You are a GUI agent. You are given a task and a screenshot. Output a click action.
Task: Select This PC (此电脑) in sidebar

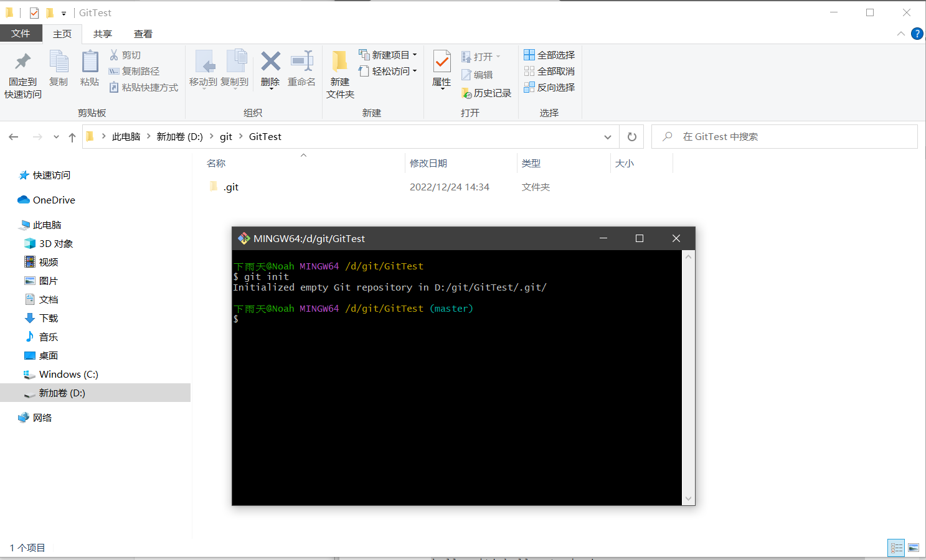[47, 225]
